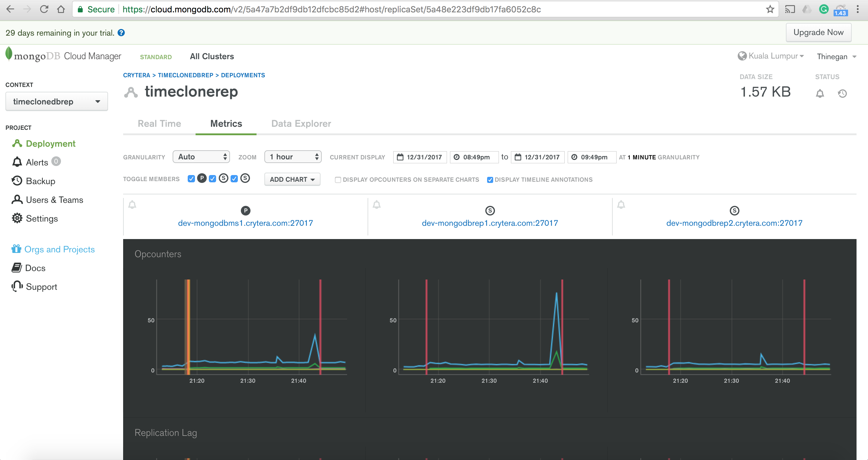The image size is (868, 460).
Task: Open the Zoom 1 hour dropdown
Action: 293,157
